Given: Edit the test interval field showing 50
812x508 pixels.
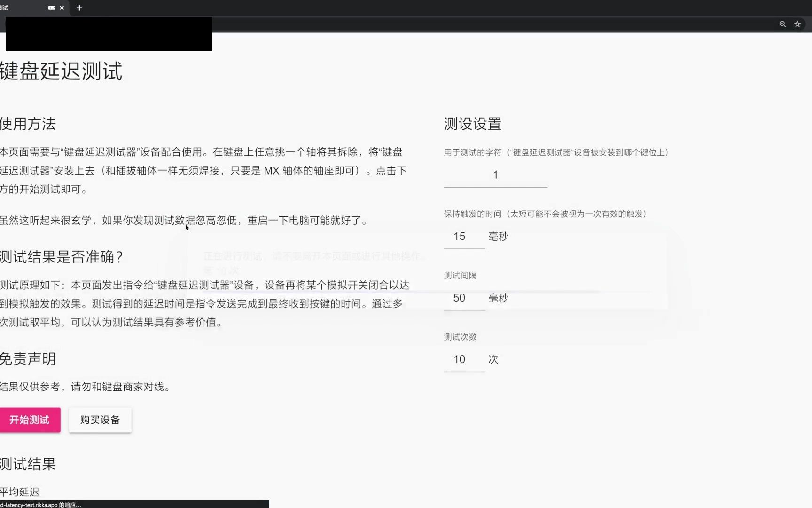Looking at the screenshot, I should pyautogui.click(x=464, y=298).
